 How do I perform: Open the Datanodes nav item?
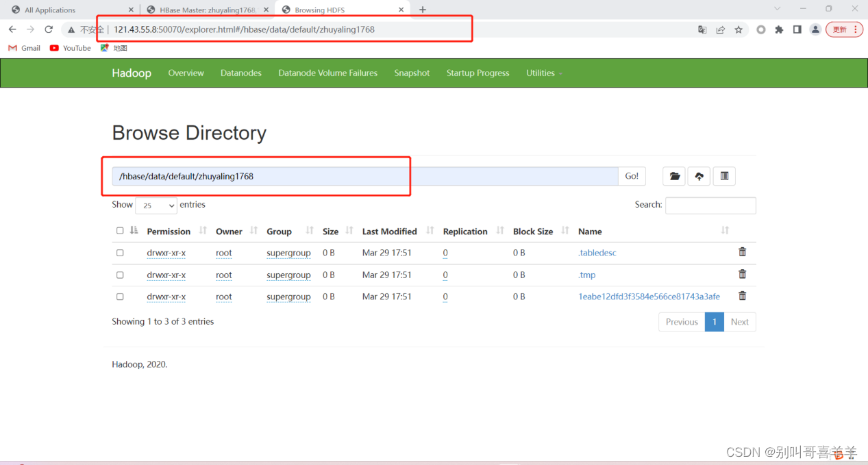coord(241,73)
